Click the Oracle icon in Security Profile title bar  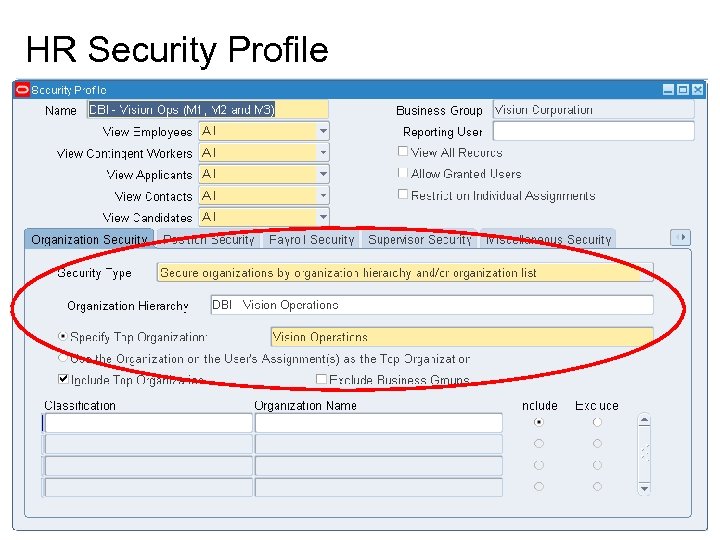[22, 90]
